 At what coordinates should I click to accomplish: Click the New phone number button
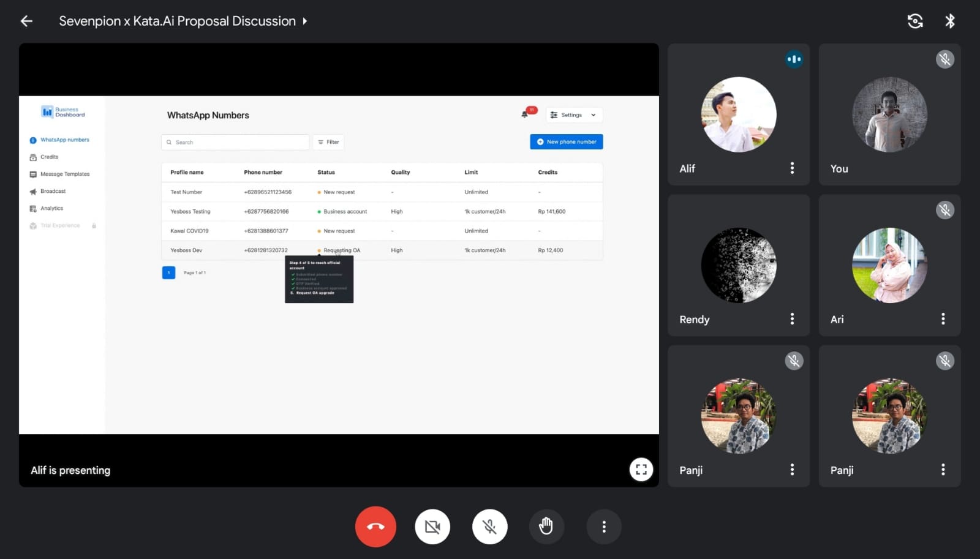click(x=567, y=142)
